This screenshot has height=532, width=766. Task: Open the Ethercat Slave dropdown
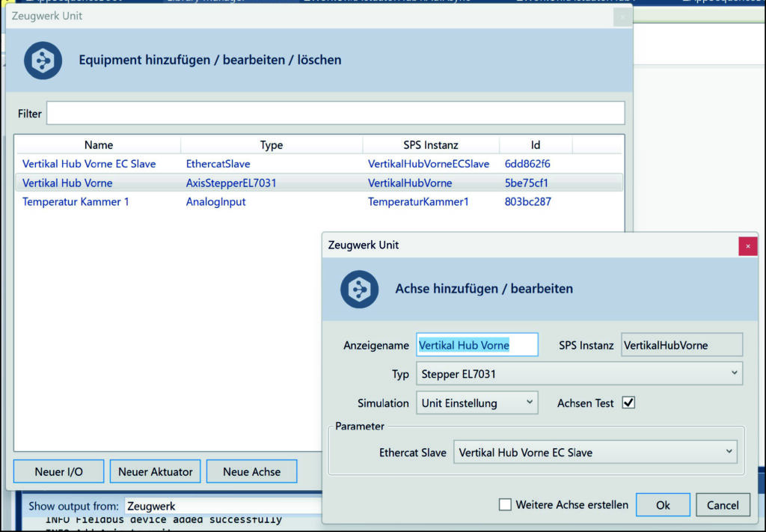(595, 453)
